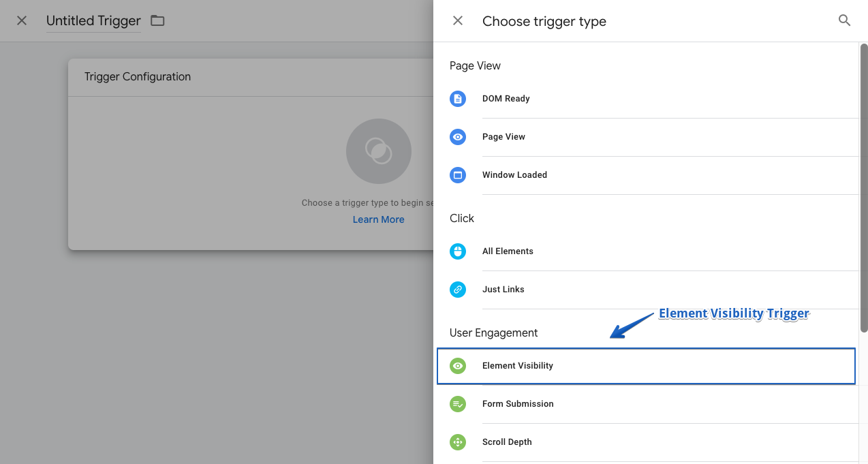The image size is (868, 464).
Task: Click the trigger type placeholder circle
Action: [378, 151]
